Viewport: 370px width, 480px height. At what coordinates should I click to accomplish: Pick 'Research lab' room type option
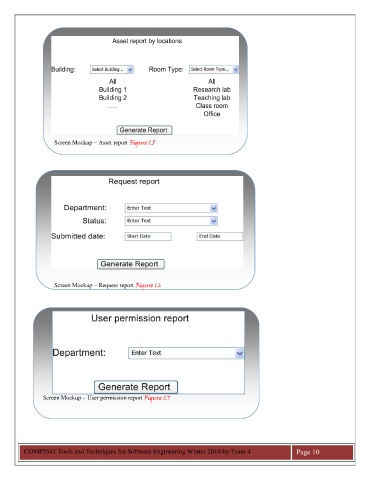[212, 90]
